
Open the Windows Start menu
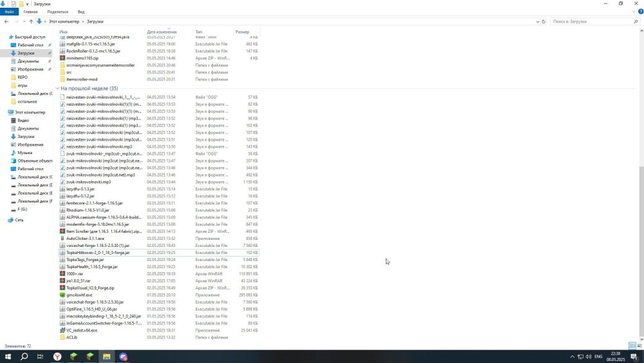(8, 357)
